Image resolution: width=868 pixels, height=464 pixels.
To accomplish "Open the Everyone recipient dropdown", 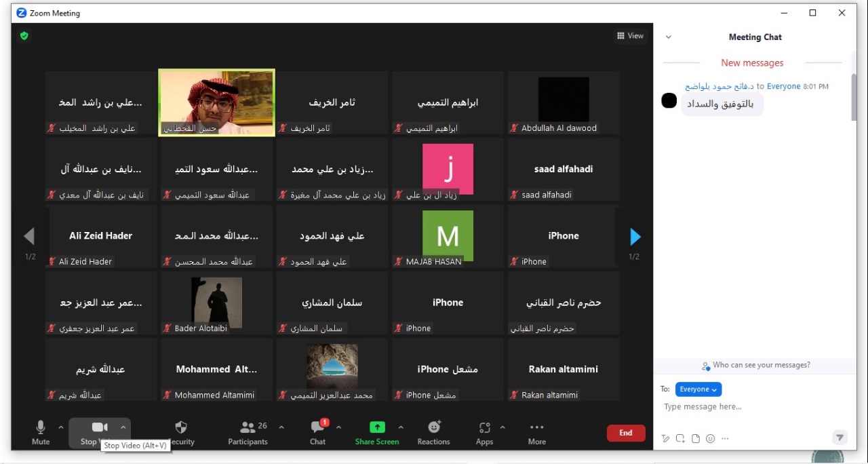I will [x=698, y=389].
